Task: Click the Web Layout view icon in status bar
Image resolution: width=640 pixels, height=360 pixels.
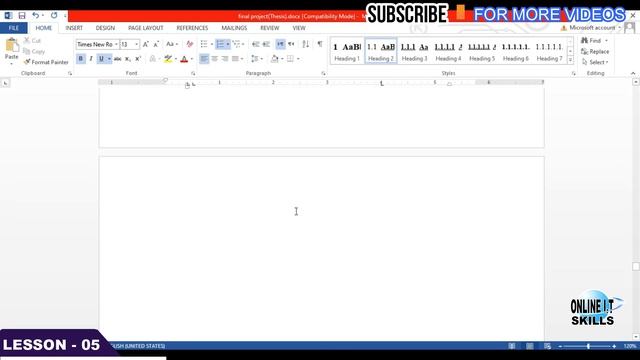Action: point(547,346)
